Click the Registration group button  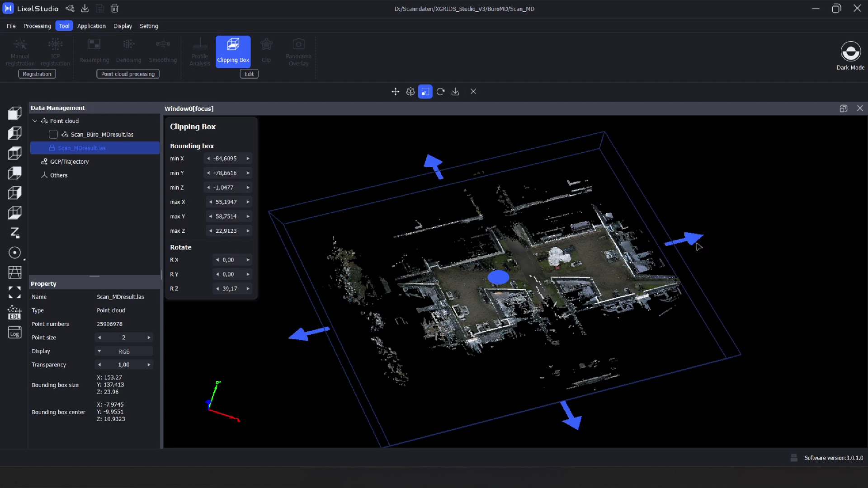(37, 74)
